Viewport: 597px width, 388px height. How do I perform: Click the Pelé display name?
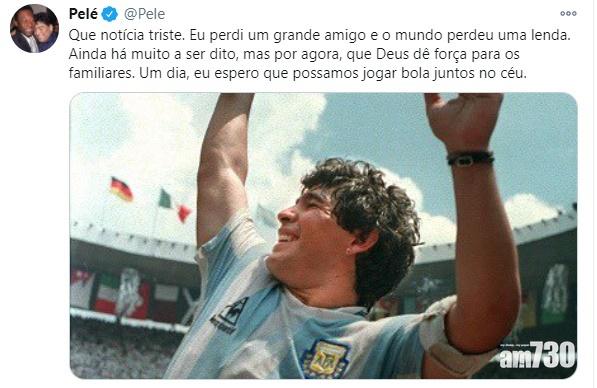click(x=83, y=14)
